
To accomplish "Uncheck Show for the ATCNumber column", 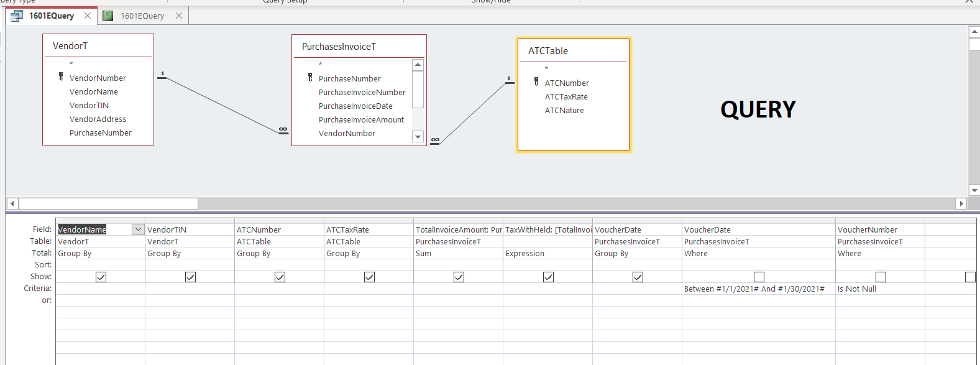I will coord(280,277).
